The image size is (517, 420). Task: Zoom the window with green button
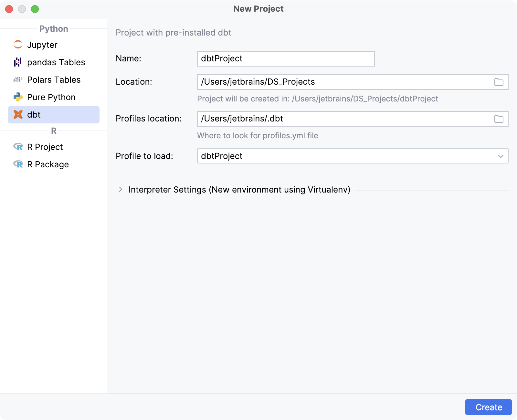(35, 9)
